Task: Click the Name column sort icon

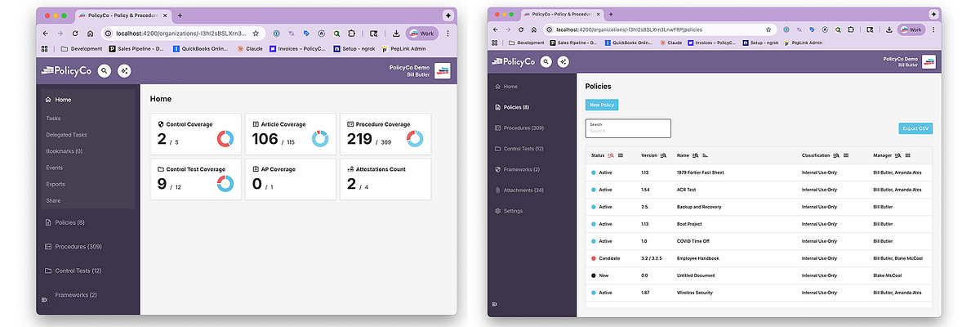Action: [706, 155]
